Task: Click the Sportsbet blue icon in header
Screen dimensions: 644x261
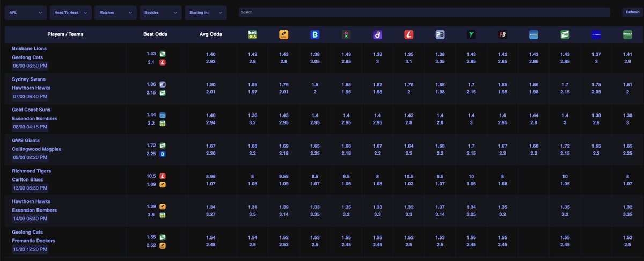Action: pos(533,35)
